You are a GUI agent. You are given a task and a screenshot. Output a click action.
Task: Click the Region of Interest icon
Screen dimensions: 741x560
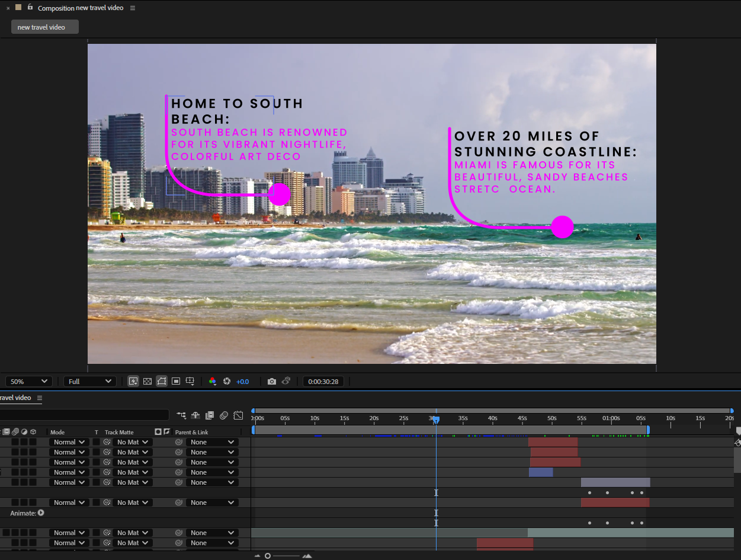point(176,382)
